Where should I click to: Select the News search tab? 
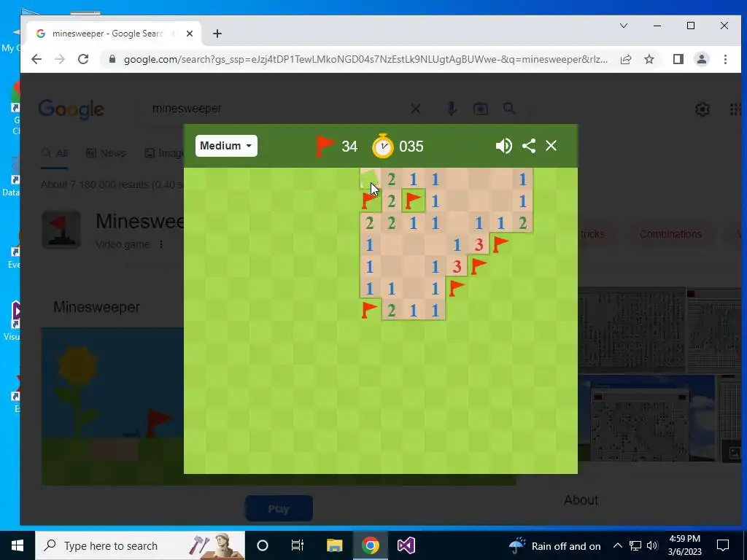click(x=106, y=153)
